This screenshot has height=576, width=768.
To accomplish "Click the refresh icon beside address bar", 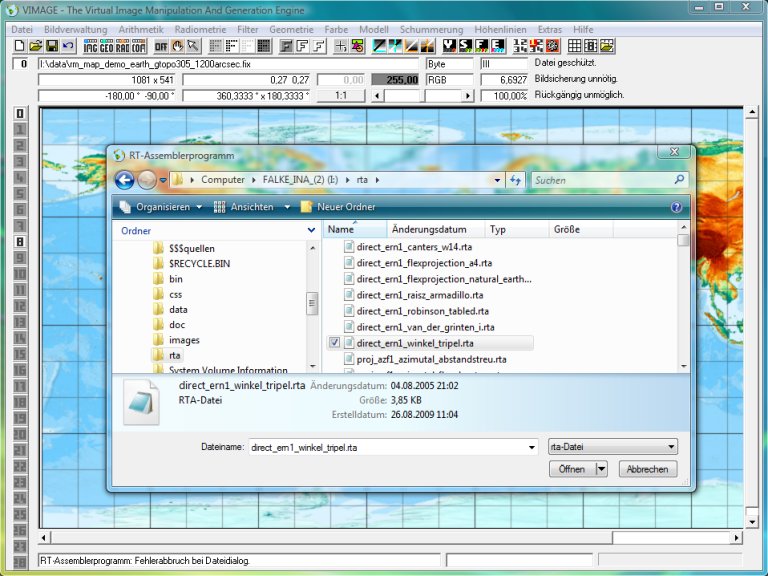I will (516, 180).
